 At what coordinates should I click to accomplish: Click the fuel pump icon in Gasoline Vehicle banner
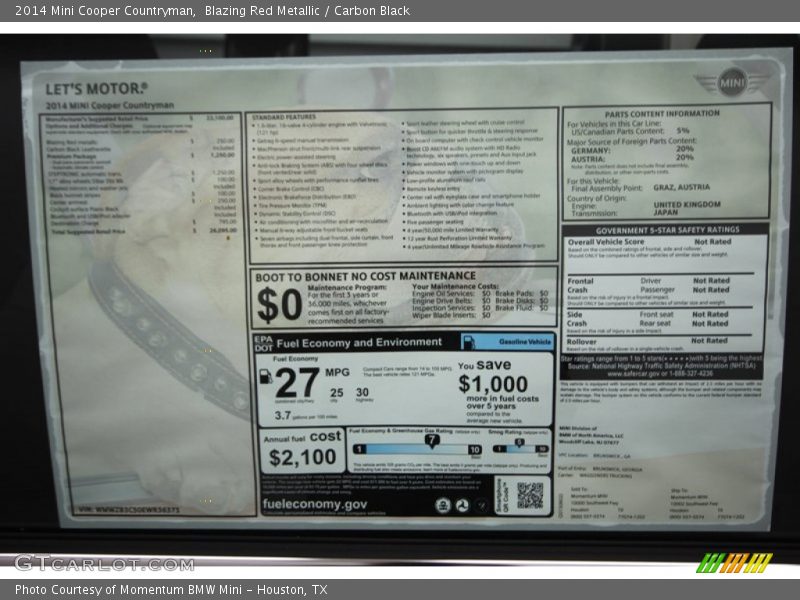pyautogui.click(x=469, y=342)
